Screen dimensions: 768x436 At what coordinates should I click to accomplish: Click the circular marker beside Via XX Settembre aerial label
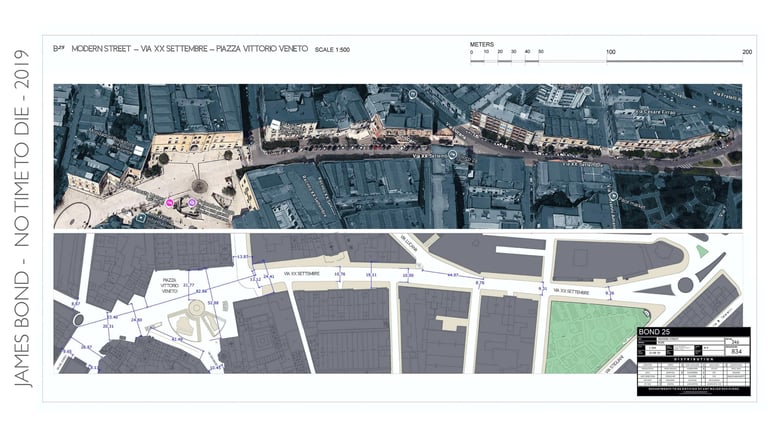(x=453, y=155)
